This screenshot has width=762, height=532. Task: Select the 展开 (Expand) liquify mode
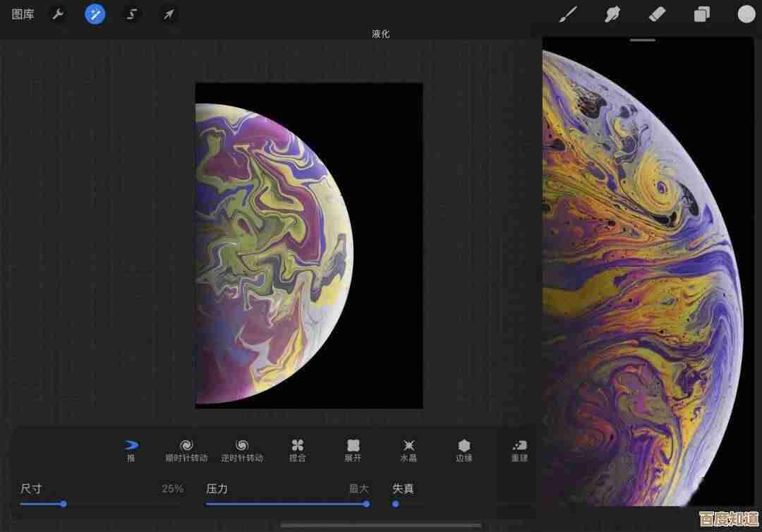[x=353, y=449]
